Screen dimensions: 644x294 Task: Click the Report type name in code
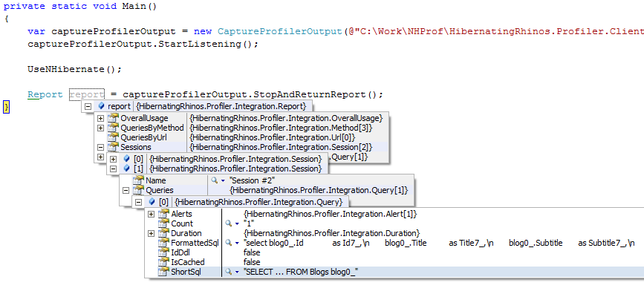[45, 94]
